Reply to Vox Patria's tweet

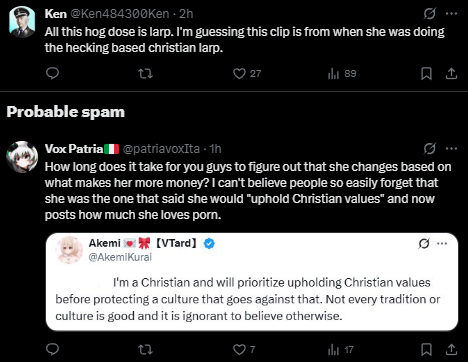click(52, 349)
